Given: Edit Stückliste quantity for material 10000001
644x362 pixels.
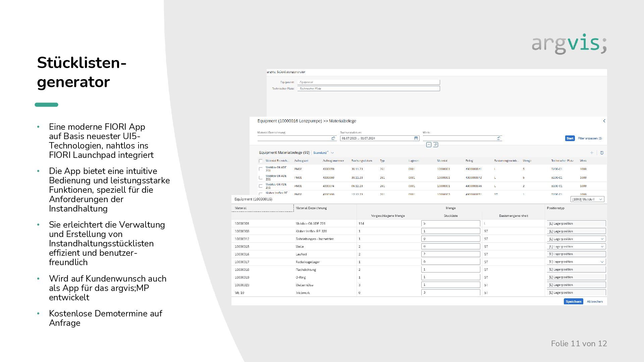Looking at the screenshot, I should (450, 224).
